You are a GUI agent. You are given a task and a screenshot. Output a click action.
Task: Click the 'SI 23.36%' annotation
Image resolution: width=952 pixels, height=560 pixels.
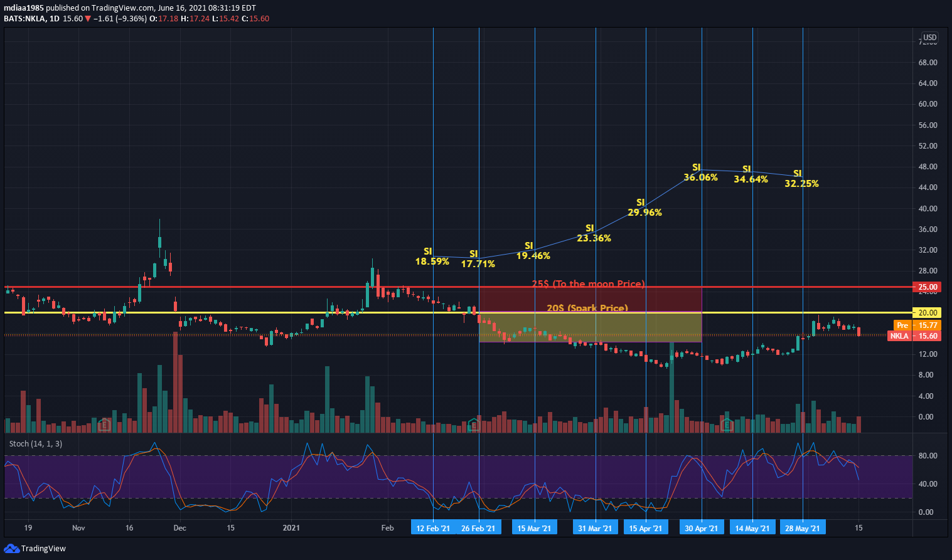click(594, 233)
